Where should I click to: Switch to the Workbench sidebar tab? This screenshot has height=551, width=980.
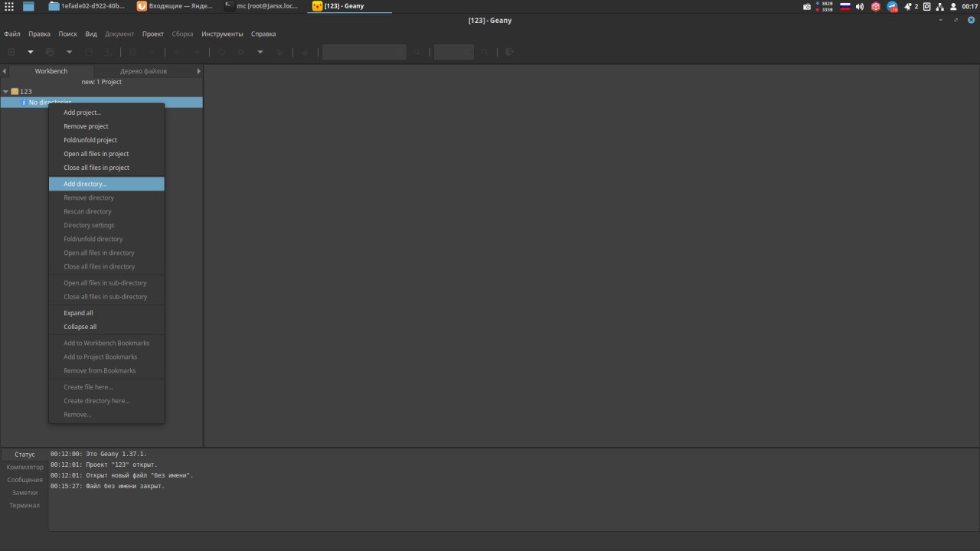(51, 71)
